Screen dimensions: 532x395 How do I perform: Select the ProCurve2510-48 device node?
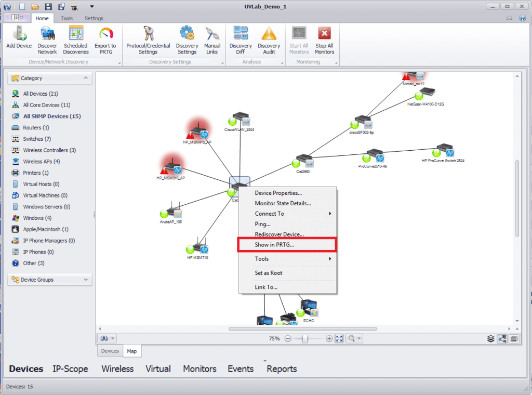coord(374,156)
